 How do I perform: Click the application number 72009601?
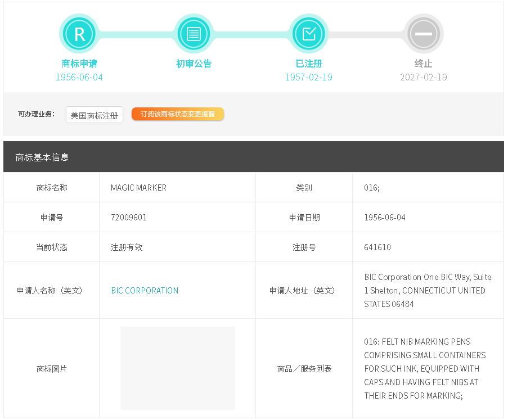[x=129, y=218]
